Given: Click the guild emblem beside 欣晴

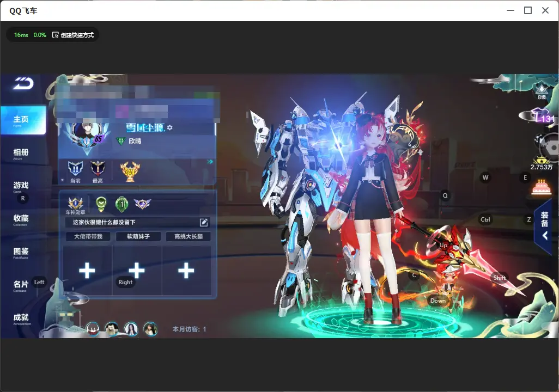Looking at the screenshot, I should tap(121, 141).
